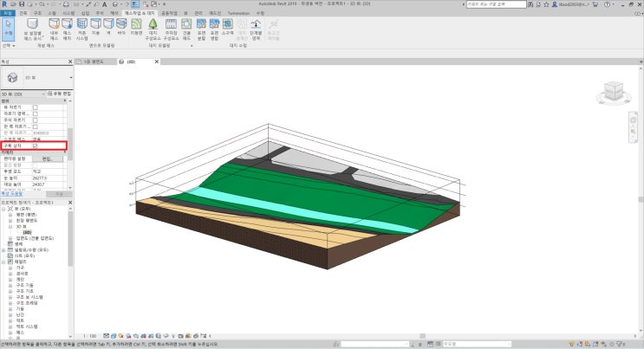Click the navigation bar in the 3D view
This screenshot has width=644, height=349.
pyautogui.click(x=633, y=127)
